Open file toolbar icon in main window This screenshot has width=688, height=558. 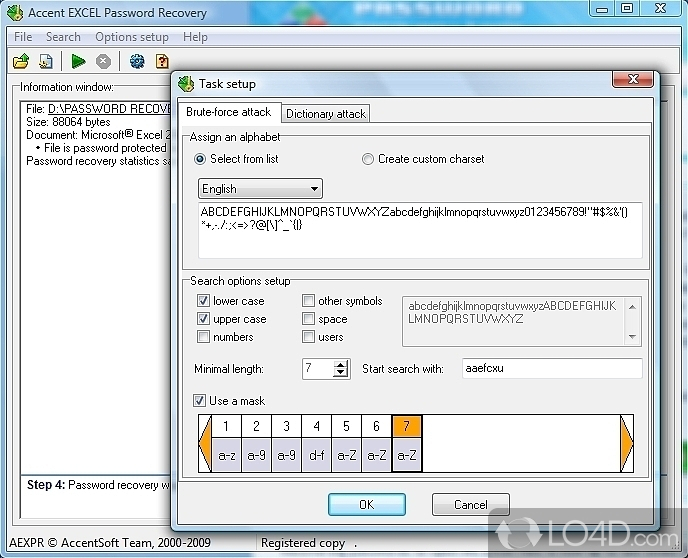click(21, 61)
